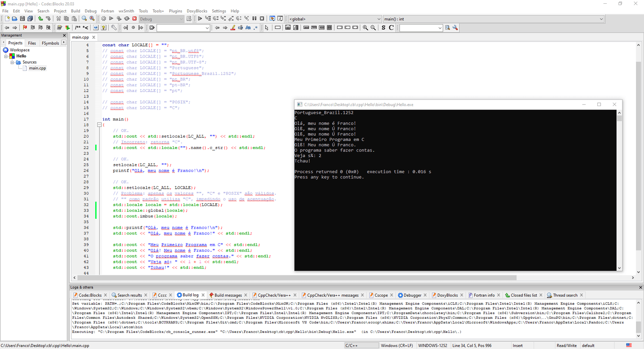Open the Find dialog
The height and width of the screenshot is (349, 644).
click(83, 18)
